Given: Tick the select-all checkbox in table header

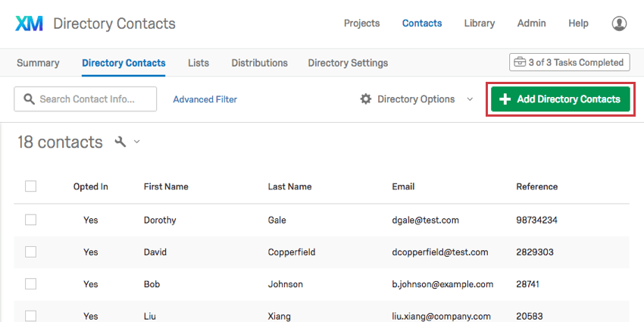Looking at the screenshot, I should click(x=30, y=186).
